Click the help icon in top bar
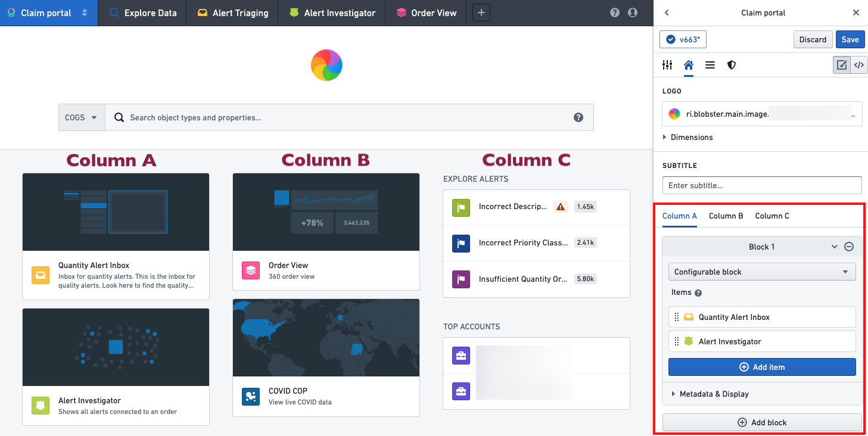Screen dimensions: 868x436 (x=615, y=13)
